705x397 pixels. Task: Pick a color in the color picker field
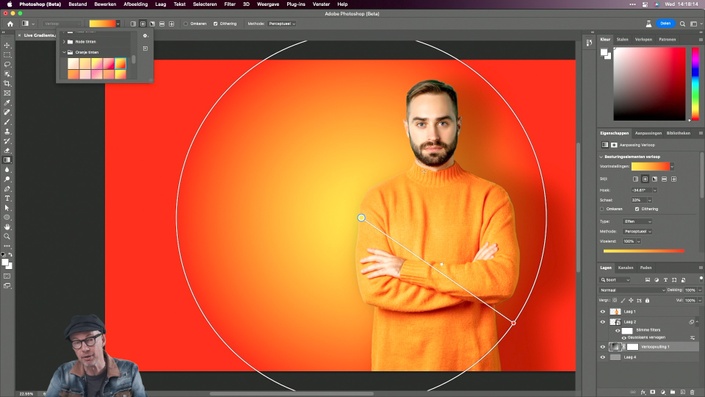pyautogui.click(x=649, y=84)
